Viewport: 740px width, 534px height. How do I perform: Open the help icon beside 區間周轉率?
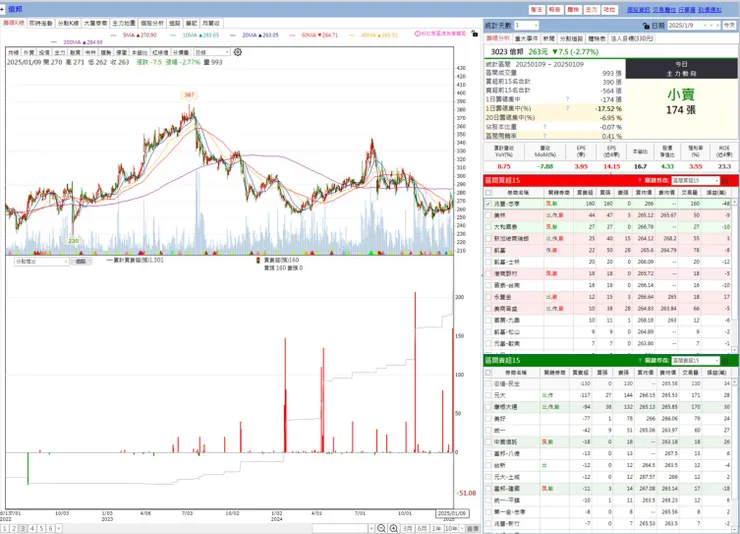545,135
